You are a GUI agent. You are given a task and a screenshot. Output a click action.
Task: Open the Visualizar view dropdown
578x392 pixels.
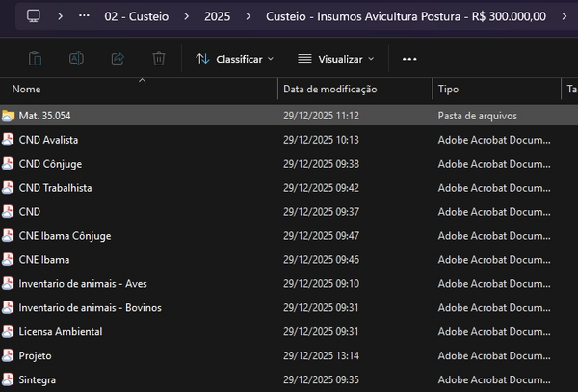pyautogui.click(x=336, y=59)
